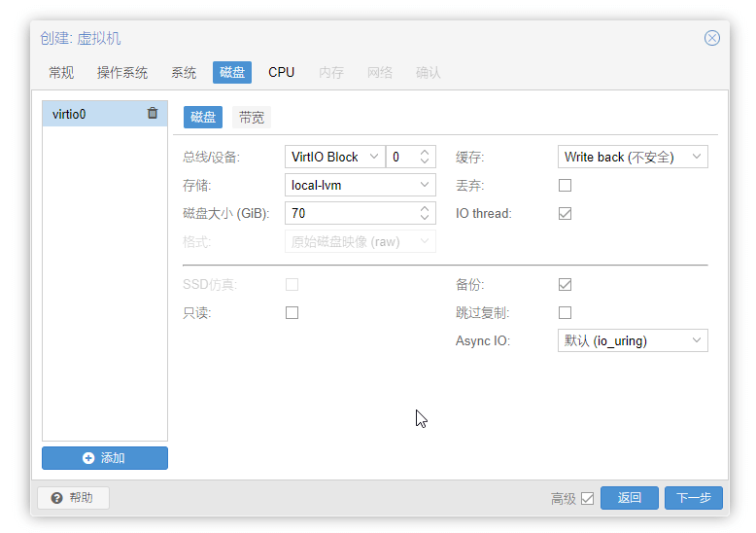Enable the 丢弃 (Discard) checkbox
756x533 pixels.
[x=566, y=186]
